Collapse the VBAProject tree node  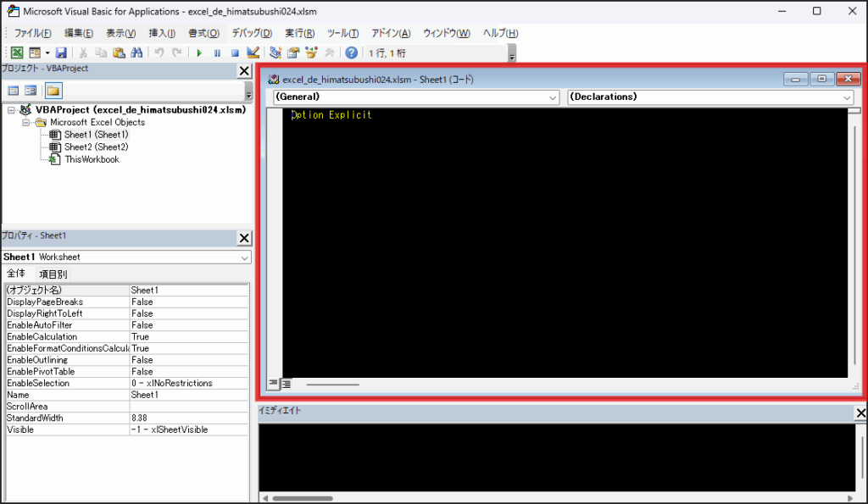click(11, 110)
